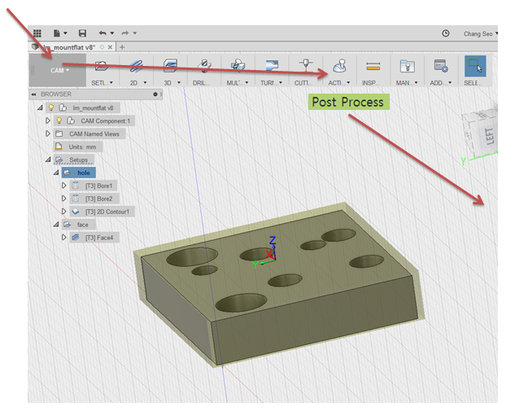Expand the [T3] Face4 operation
Screen dimensions: 515x420
pos(64,237)
